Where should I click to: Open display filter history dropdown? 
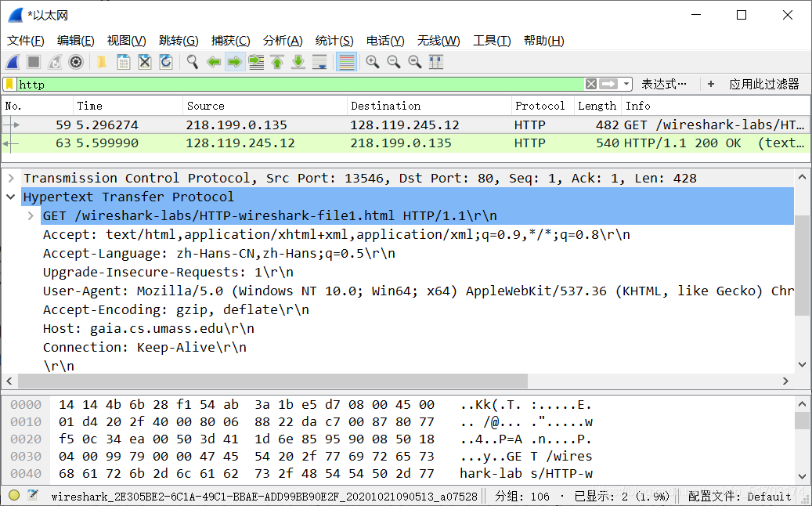tap(626, 84)
